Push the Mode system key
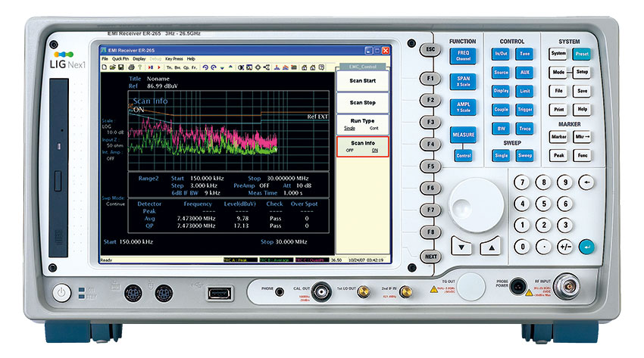 (558, 72)
